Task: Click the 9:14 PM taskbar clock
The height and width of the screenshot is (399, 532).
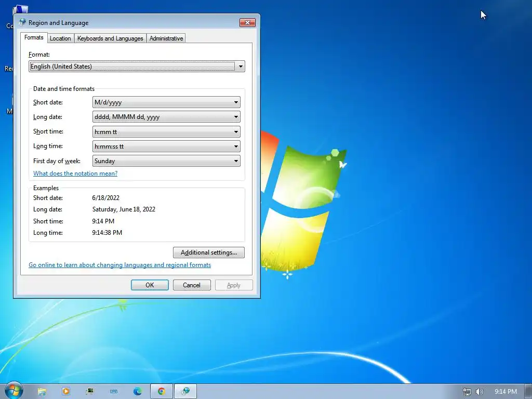Action: tap(506, 392)
